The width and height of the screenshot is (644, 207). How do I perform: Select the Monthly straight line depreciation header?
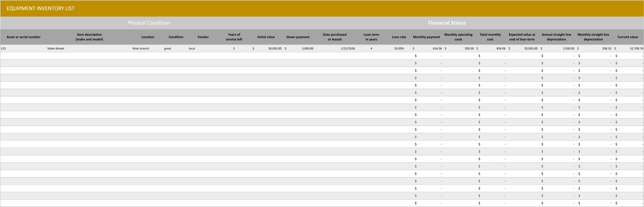tap(593, 37)
